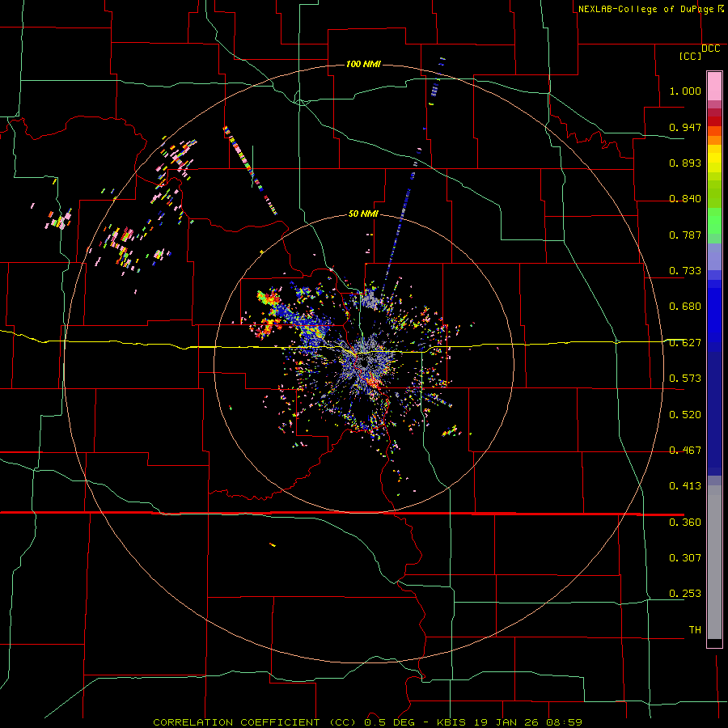Click the [CC] units label

tap(690, 56)
